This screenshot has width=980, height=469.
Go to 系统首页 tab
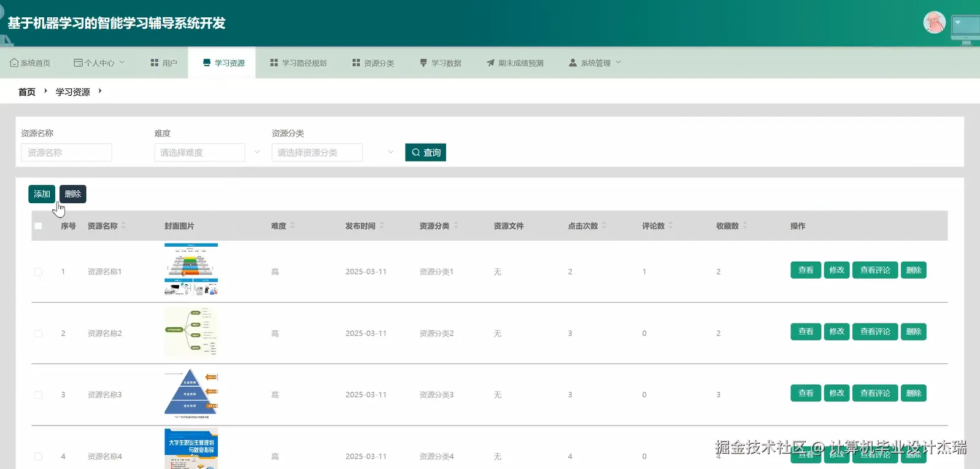tap(30, 63)
